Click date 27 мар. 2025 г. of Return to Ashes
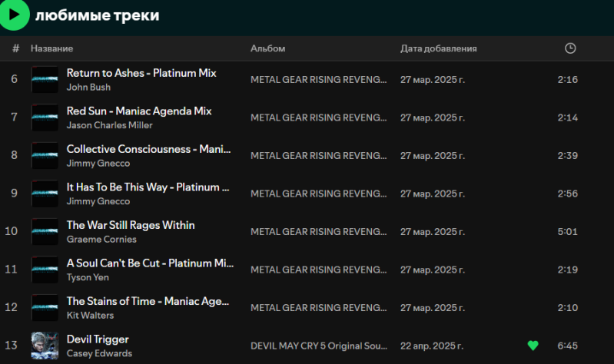Image resolution: width=614 pixels, height=364 pixels. [x=433, y=79]
